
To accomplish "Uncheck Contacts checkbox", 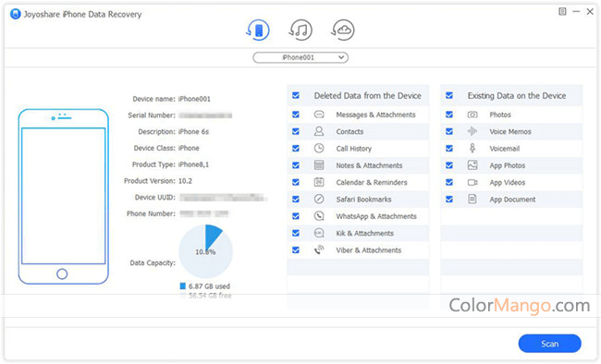I will click(296, 131).
